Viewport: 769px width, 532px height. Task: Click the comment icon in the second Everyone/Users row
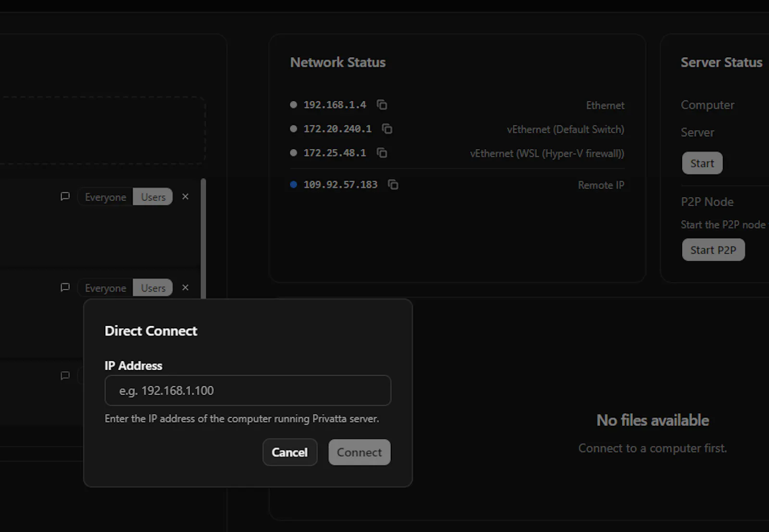[x=65, y=287]
